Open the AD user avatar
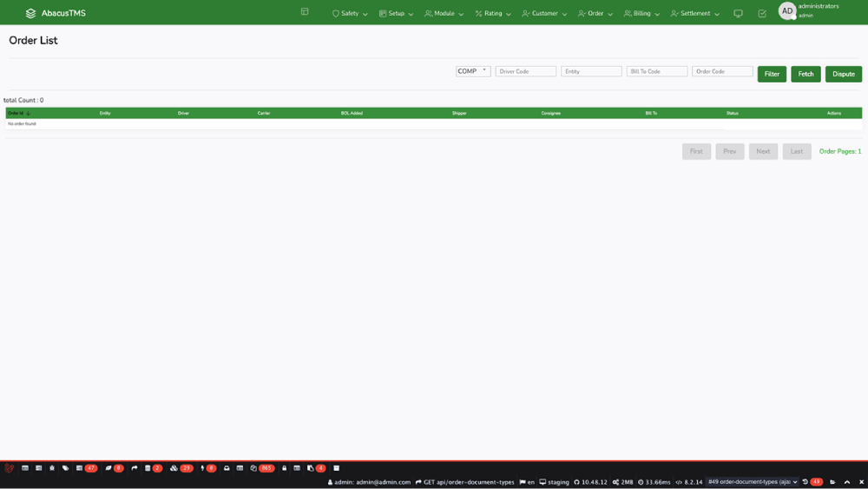868x489 pixels. click(787, 11)
